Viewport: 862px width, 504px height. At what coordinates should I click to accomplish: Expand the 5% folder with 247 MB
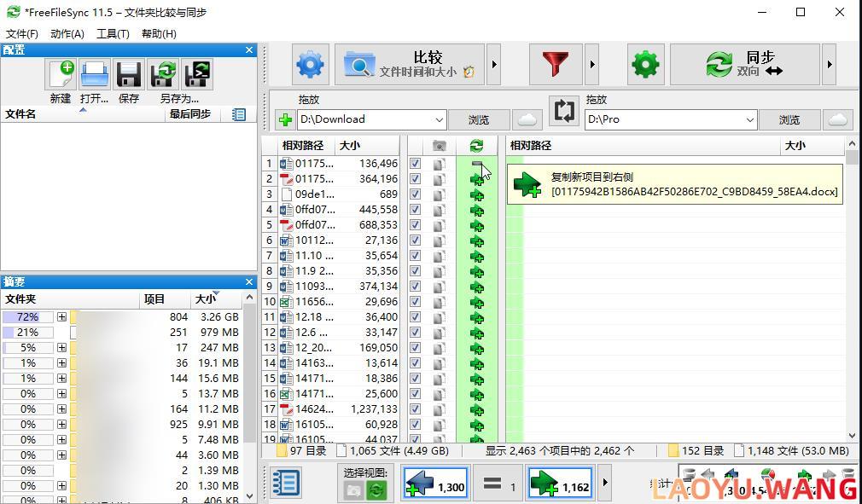(x=61, y=348)
